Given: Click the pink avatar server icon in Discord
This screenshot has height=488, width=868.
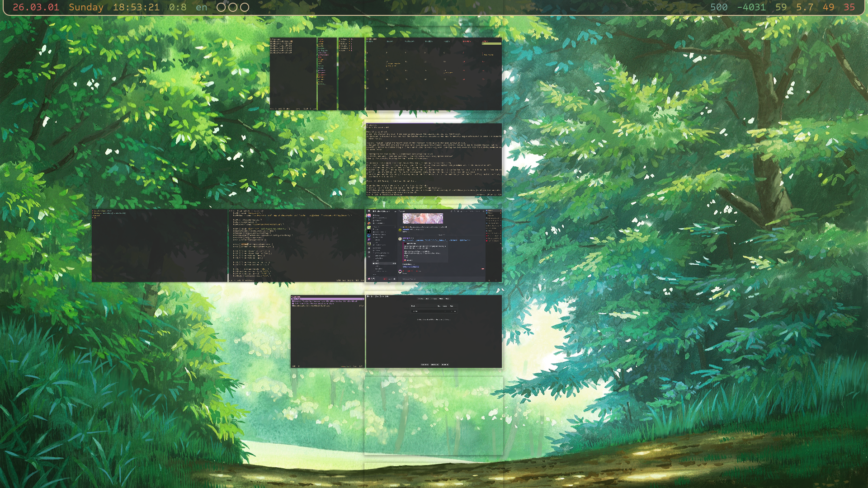Looking at the screenshot, I should 369,216.
